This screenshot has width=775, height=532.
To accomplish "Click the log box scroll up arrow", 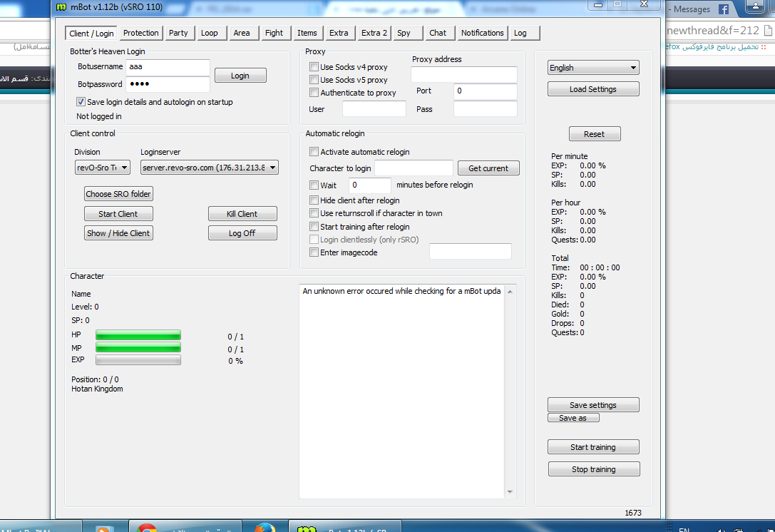I will tap(510, 292).
